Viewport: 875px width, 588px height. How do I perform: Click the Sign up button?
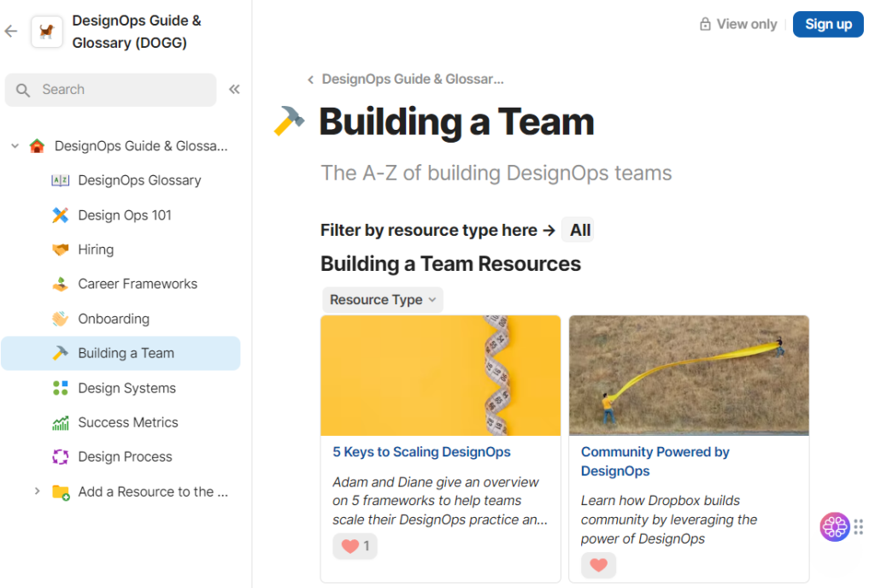pyautogui.click(x=827, y=24)
